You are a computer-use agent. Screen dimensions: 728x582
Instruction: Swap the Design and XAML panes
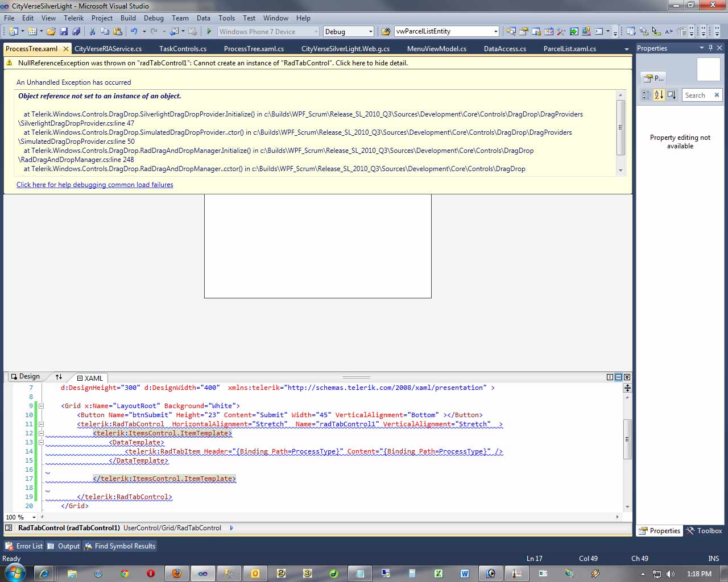59,377
